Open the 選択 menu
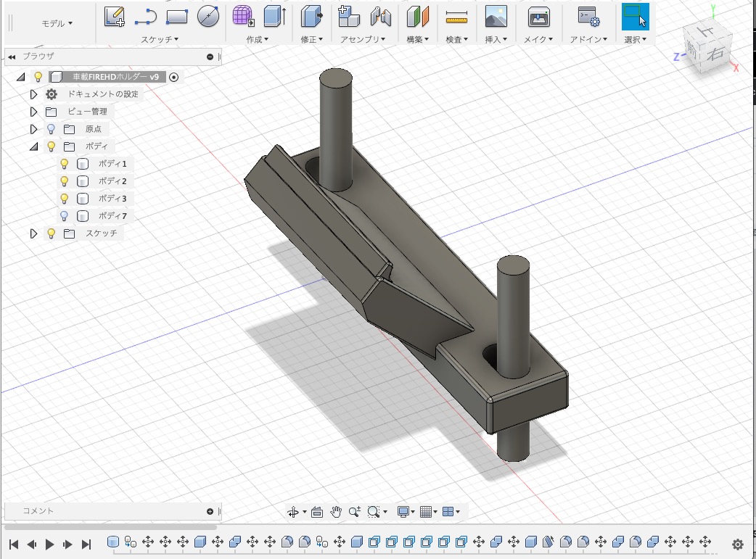This screenshot has width=756, height=559. point(635,40)
